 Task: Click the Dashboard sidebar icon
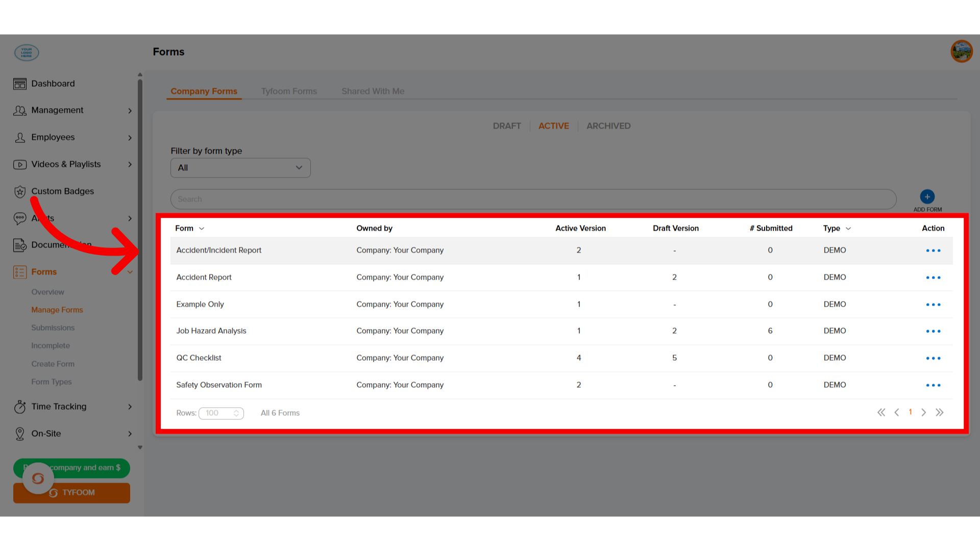click(20, 84)
